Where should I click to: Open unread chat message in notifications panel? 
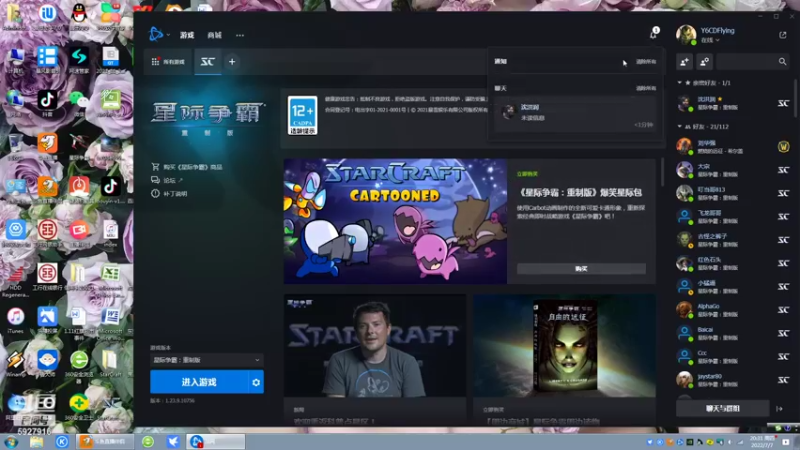575,114
